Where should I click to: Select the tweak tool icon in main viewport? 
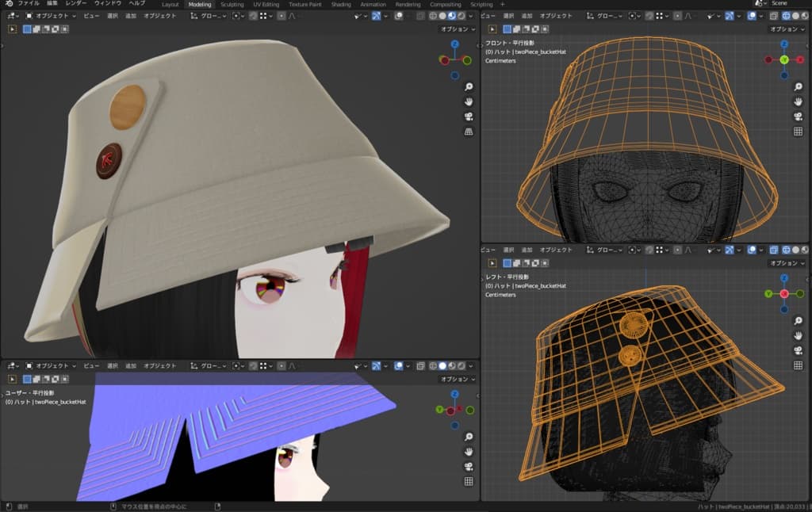point(13,29)
